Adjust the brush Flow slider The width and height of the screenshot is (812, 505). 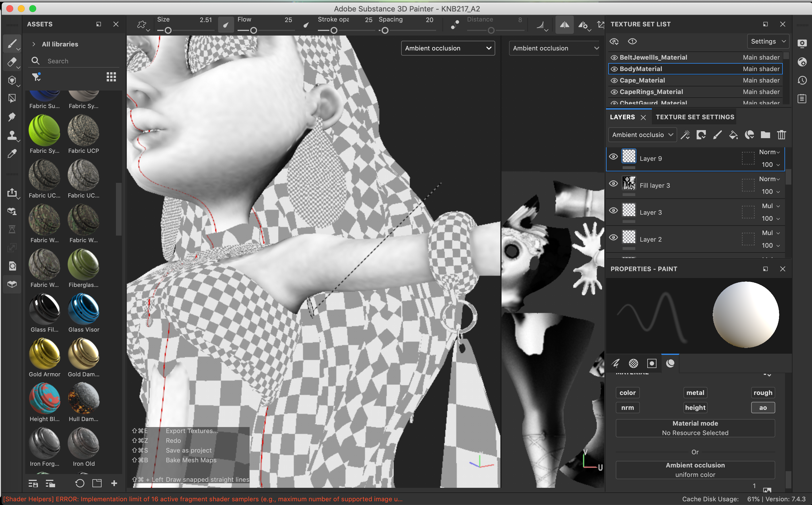coord(253,31)
